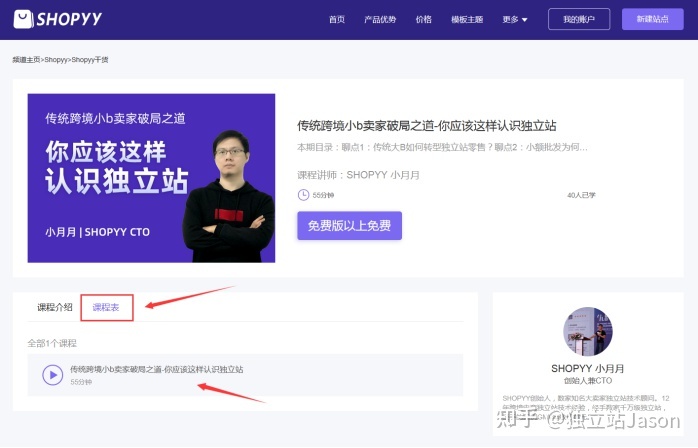Click the clock icon next to 55分钟
This screenshot has height=448, width=698.
coord(303,195)
